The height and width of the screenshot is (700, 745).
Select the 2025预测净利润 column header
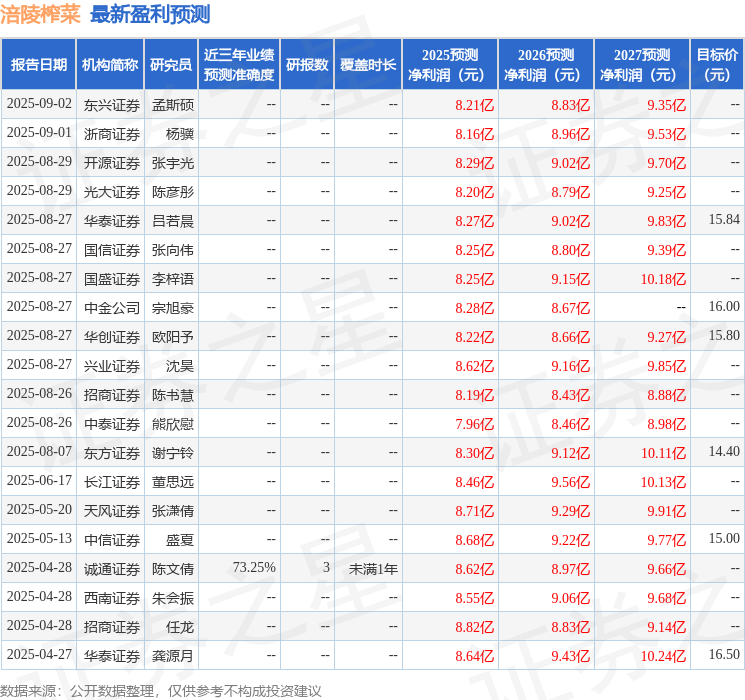450,65
